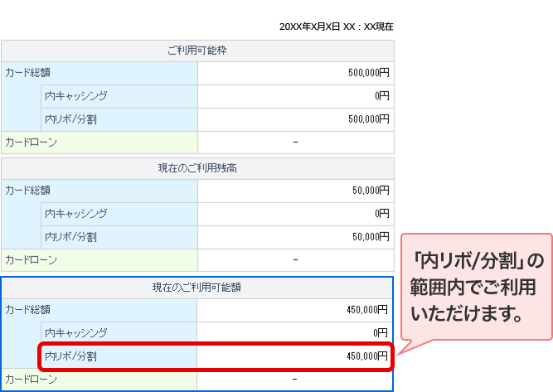The height and width of the screenshot is (392, 553).
Task: Select the ご利用可能枠 section header
Action: coord(197,51)
